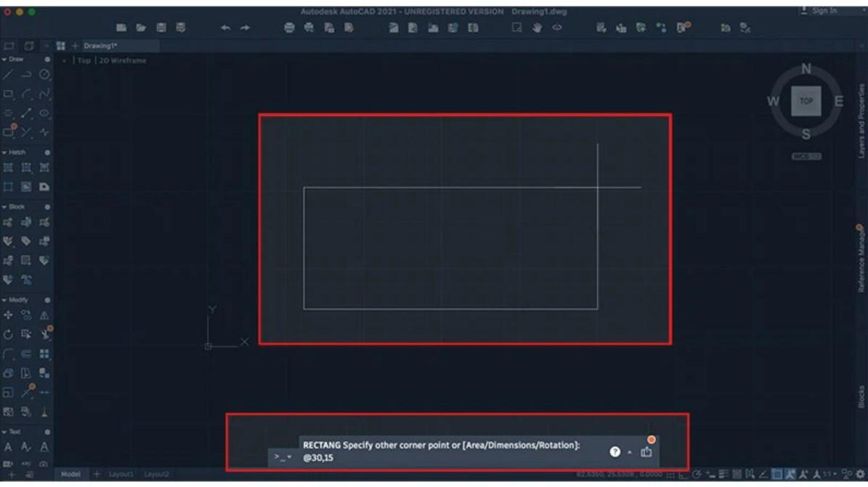
Task: Click the Save icon in top toolbar
Action: tap(161, 28)
